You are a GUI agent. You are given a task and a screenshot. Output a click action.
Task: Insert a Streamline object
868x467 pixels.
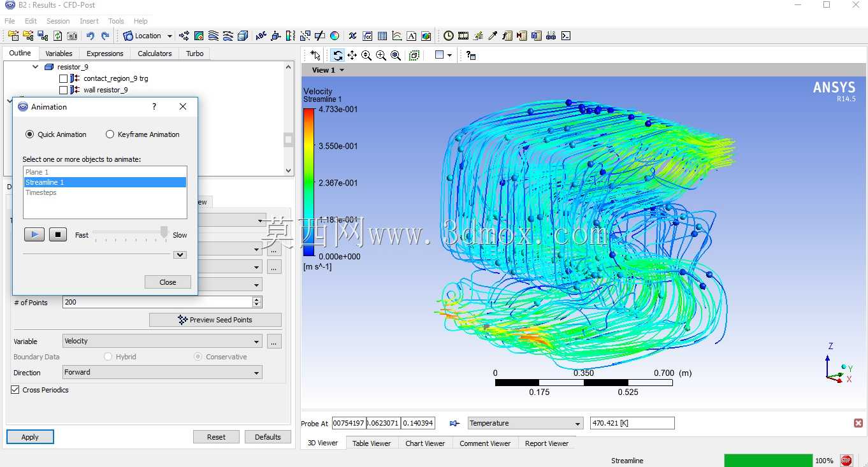pyautogui.click(x=213, y=36)
